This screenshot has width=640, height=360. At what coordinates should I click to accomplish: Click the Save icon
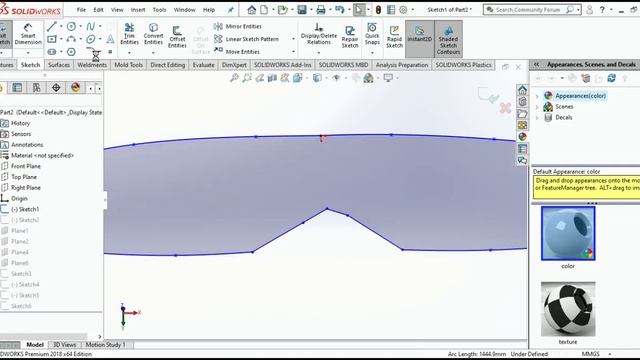click(x=302, y=10)
